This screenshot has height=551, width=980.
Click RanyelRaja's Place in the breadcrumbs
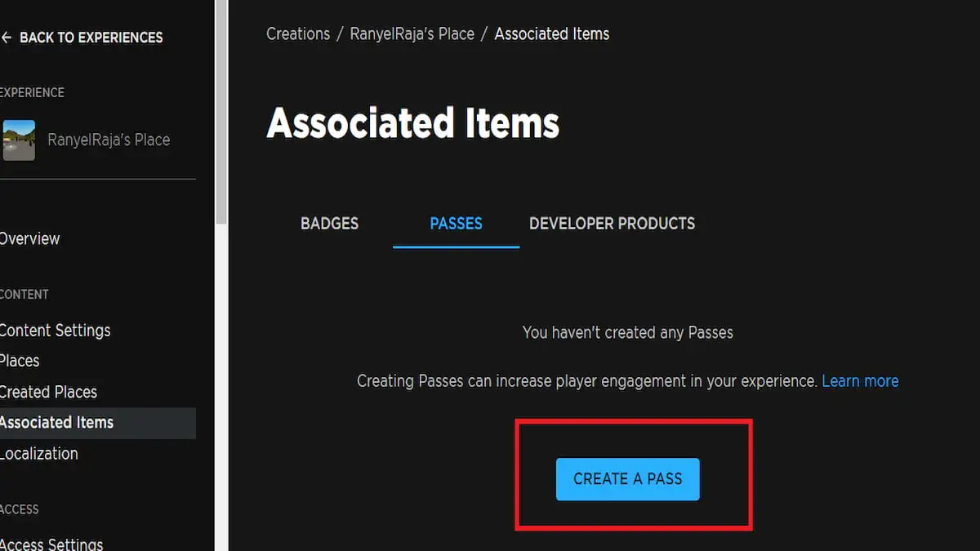click(x=412, y=33)
